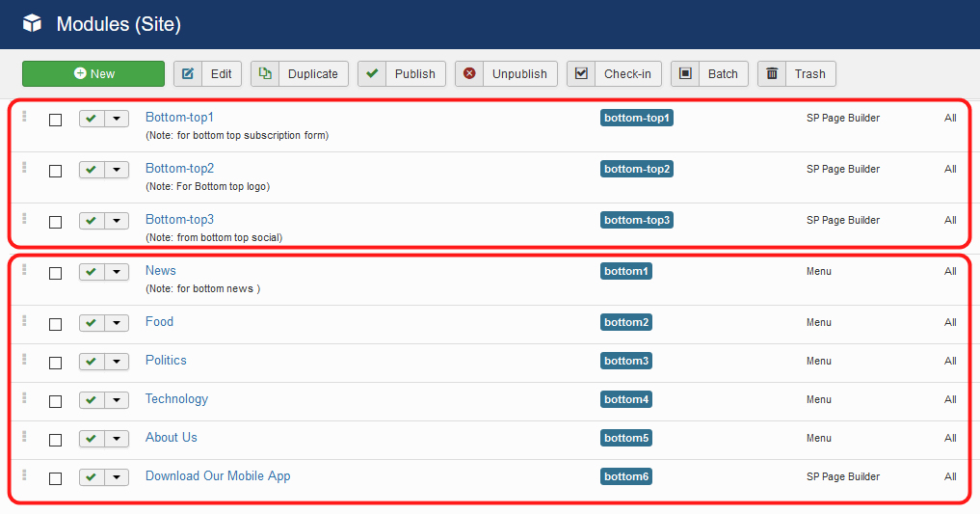Screen dimensions: 980x514
Task: Unpublish About Us via green checkmark
Action: [92, 440]
